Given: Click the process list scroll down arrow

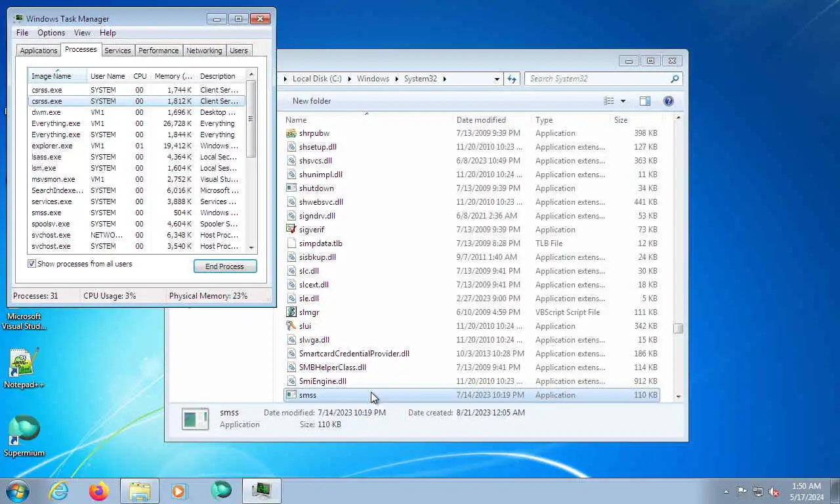Looking at the screenshot, I should [251, 248].
